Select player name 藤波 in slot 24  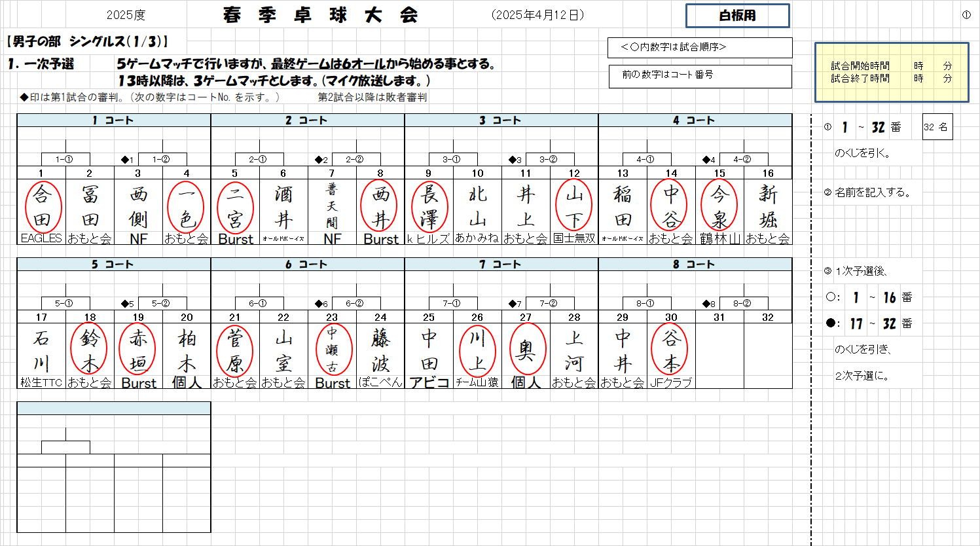pyautogui.click(x=381, y=350)
